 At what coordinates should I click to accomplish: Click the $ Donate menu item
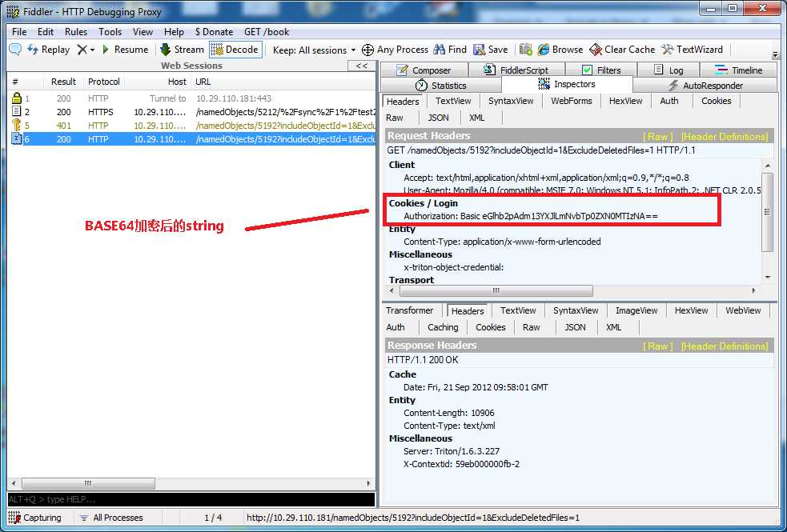coord(215,31)
